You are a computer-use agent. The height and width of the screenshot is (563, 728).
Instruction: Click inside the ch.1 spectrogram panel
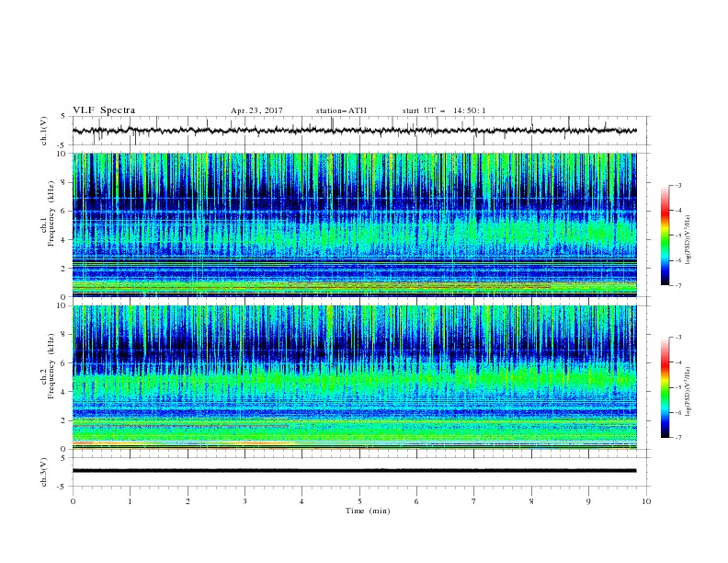tap(354, 224)
